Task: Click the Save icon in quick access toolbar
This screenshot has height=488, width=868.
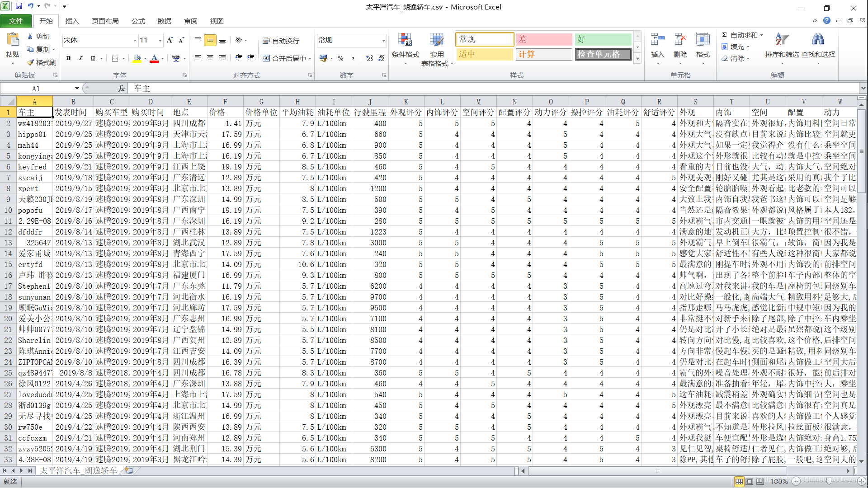Action: (x=19, y=6)
